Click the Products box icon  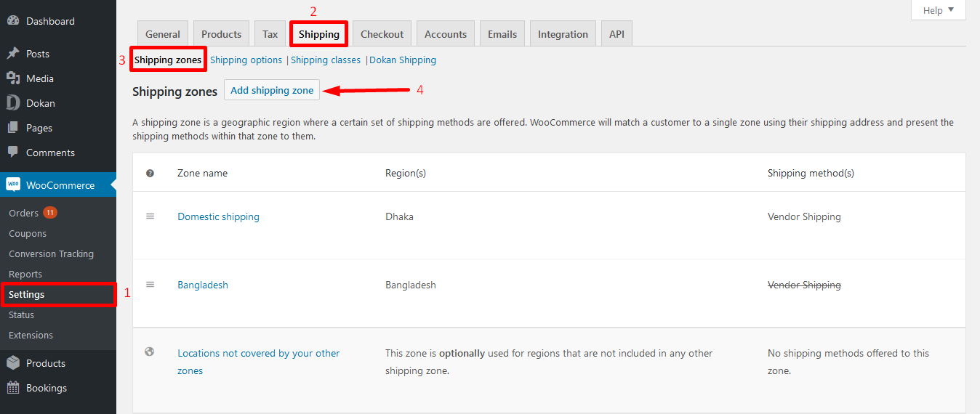[x=13, y=363]
